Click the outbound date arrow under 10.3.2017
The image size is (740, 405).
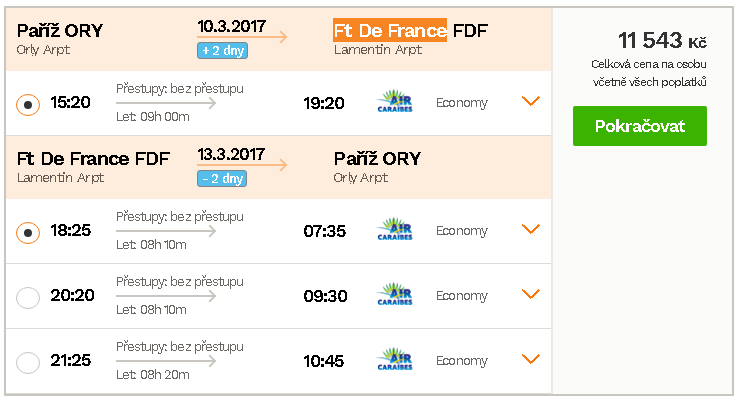point(242,37)
